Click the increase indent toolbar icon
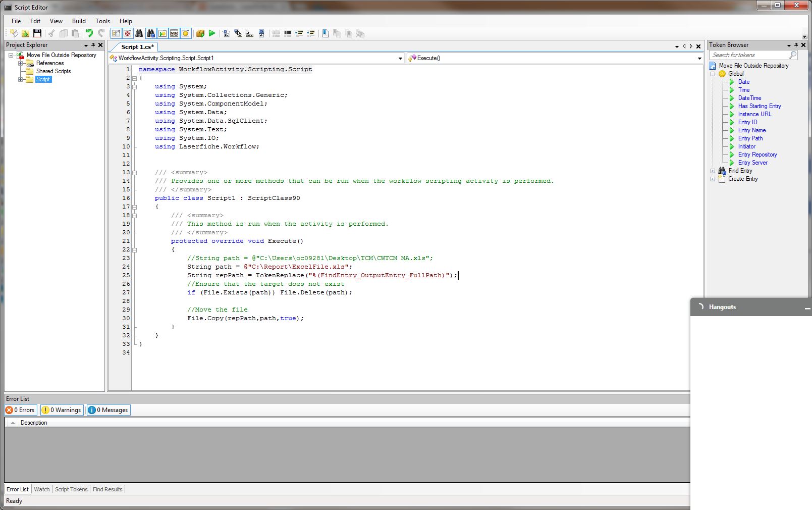This screenshot has width=812, height=510. [x=299, y=33]
